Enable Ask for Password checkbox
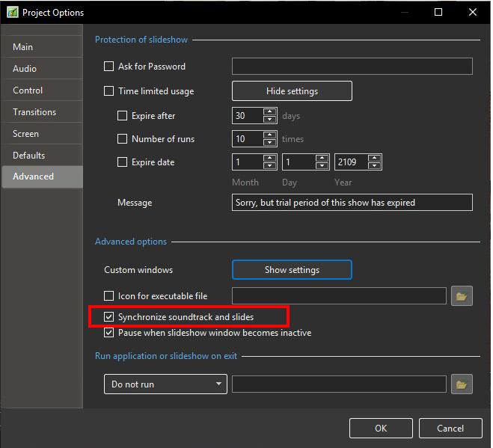 [108, 67]
